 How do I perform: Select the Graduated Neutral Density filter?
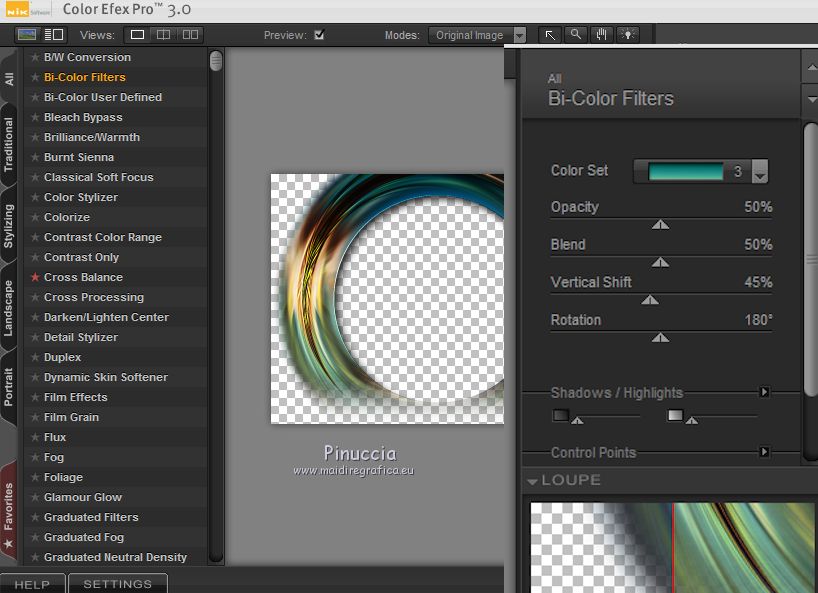pyautogui.click(x=115, y=557)
